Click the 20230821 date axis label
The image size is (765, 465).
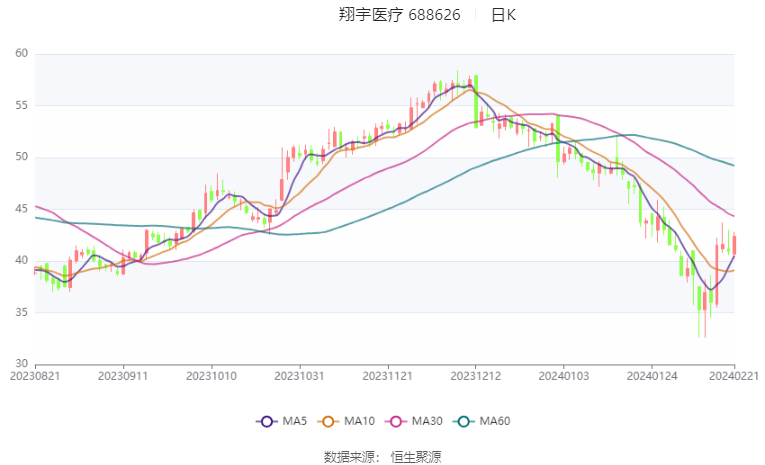pos(35,376)
